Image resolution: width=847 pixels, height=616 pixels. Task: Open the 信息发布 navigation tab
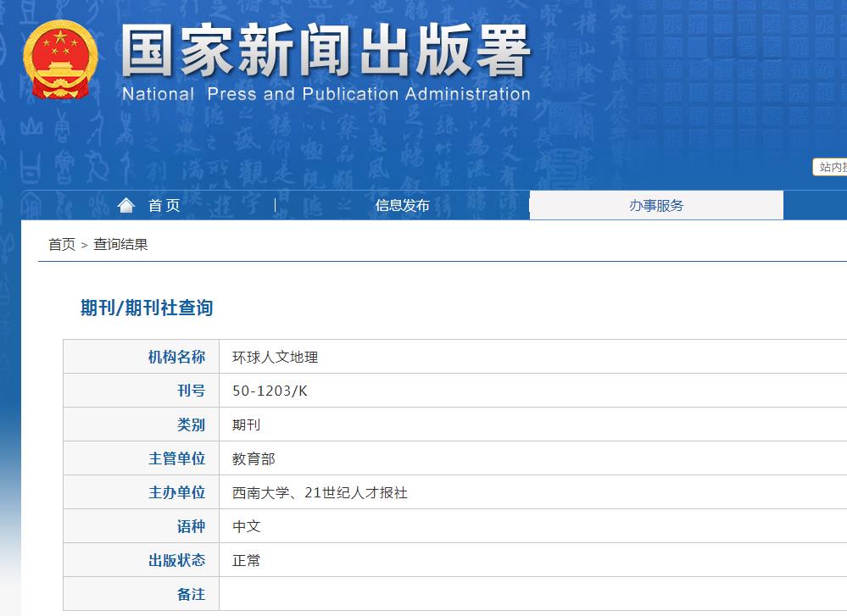(x=402, y=205)
